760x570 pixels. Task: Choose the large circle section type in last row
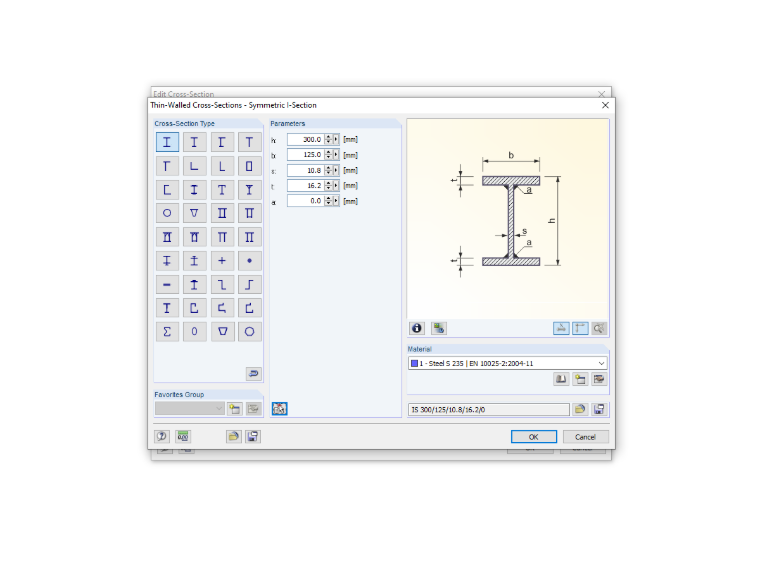[249, 332]
